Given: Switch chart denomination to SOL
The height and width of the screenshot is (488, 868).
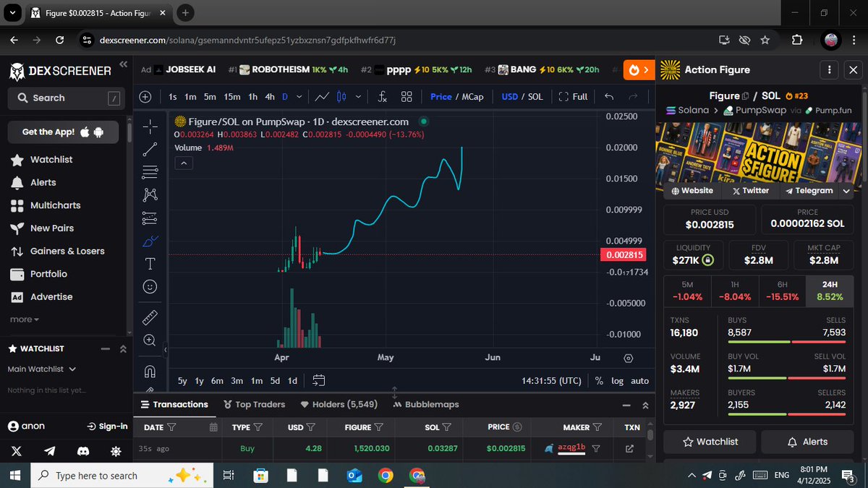Looking at the screenshot, I should [535, 96].
